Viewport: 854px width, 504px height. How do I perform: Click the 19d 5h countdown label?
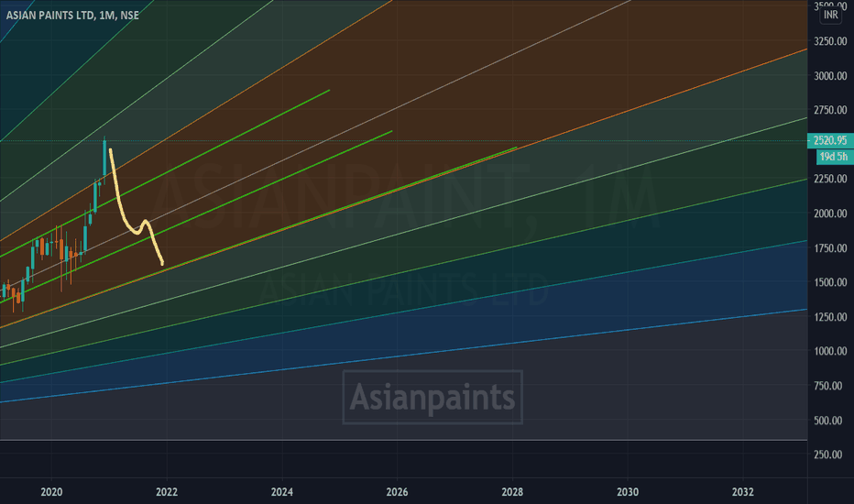point(835,157)
